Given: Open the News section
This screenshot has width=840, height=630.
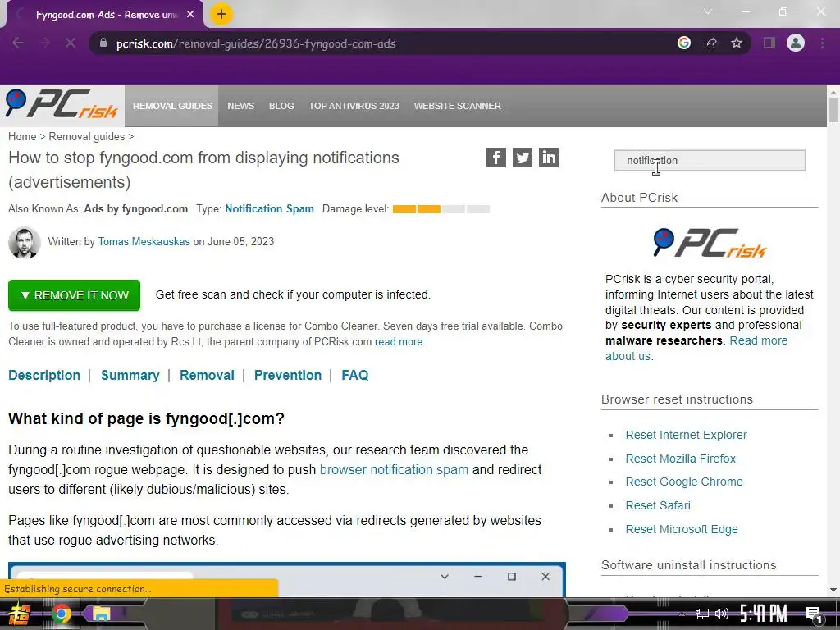Looking at the screenshot, I should pos(240,106).
